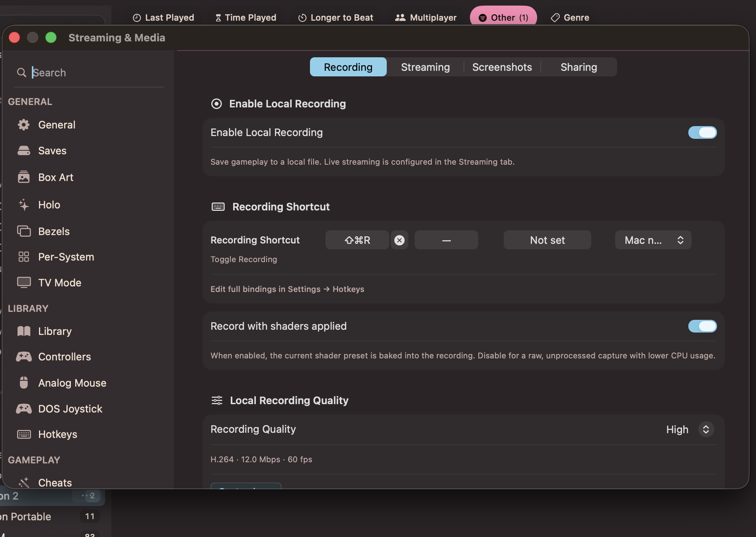Clear the ⇧⌘R shortcut with X icon
Viewport: 756px width, 537px height.
coord(399,240)
